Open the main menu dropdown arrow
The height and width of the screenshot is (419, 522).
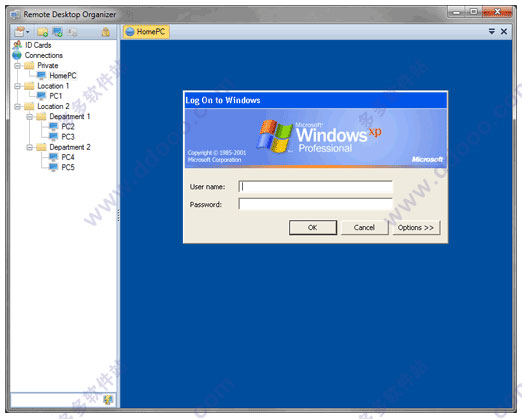click(28, 32)
